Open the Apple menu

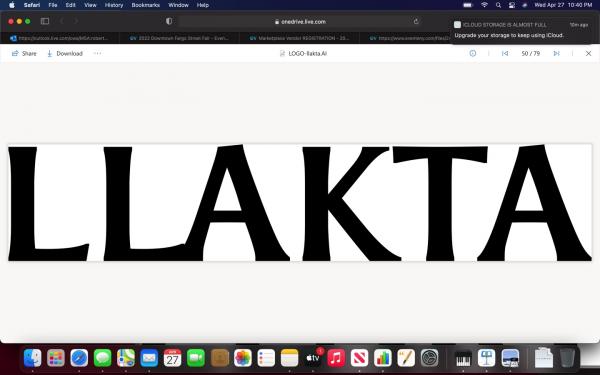click(x=12, y=5)
